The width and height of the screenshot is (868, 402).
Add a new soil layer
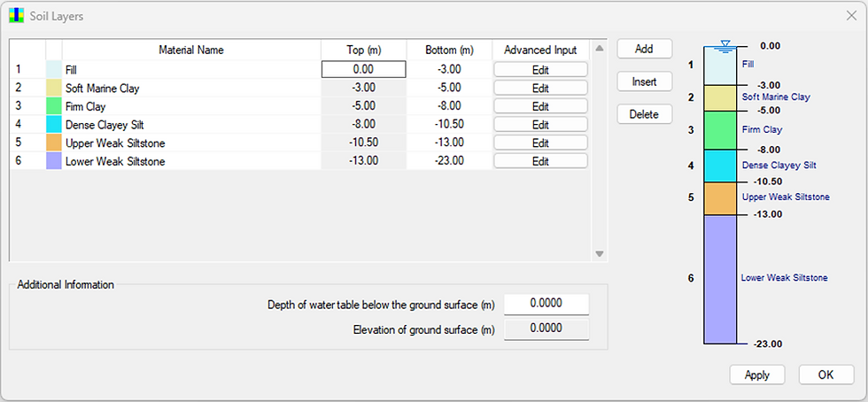pyautogui.click(x=644, y=50)
